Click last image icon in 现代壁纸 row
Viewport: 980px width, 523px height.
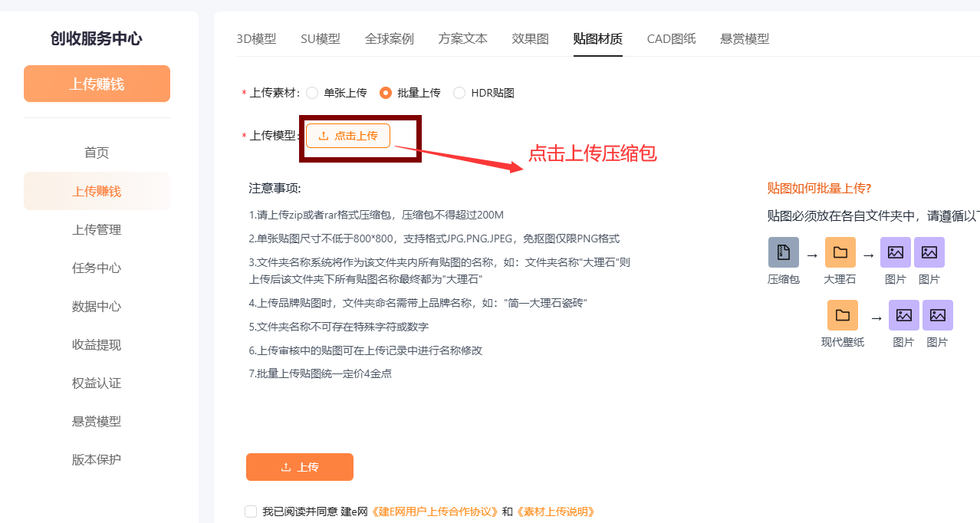click(x=937, y=315)
